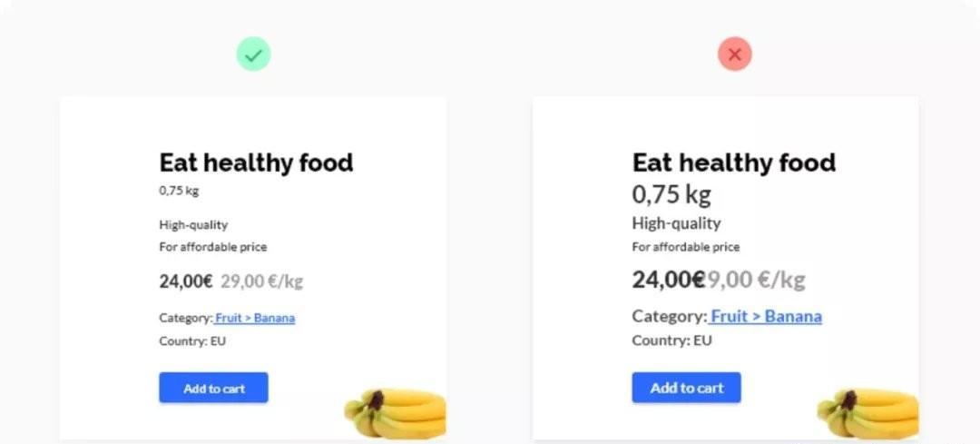Click right card's Eat healthy food heading

[x=734, y=163]
